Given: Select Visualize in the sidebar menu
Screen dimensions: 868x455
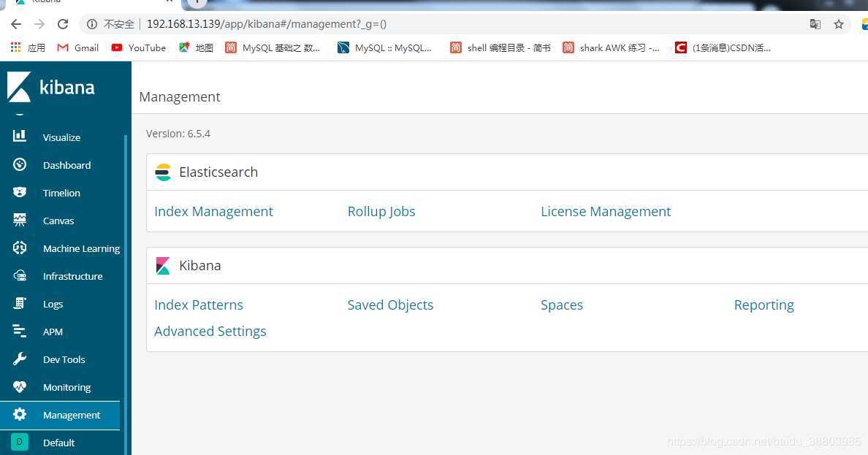Looking at the screenshot, I should tap(61, 137).
